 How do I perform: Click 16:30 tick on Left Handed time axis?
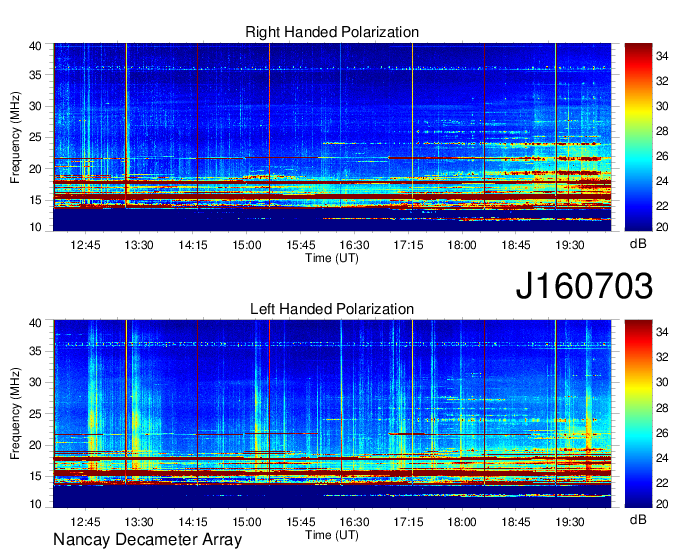[x=354, y=522]
